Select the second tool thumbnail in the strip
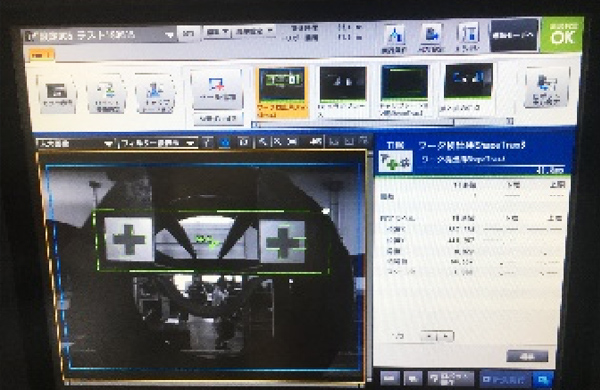 (342, 91)
